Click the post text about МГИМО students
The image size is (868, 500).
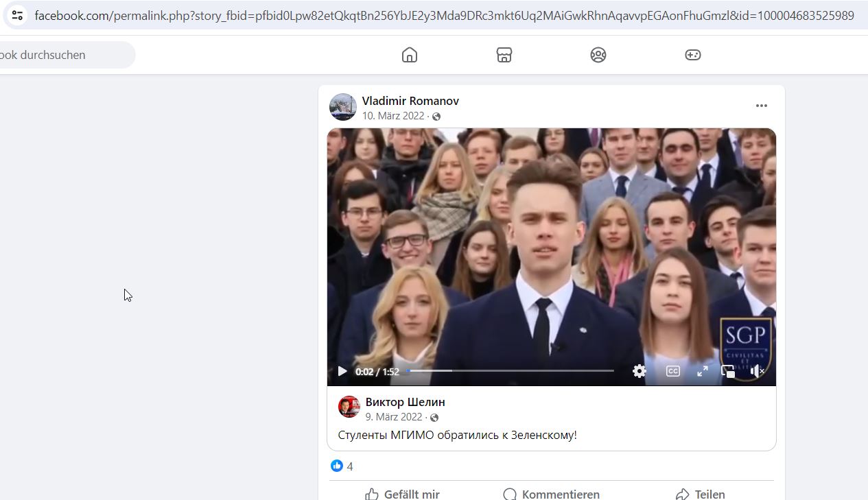[458, 435]
